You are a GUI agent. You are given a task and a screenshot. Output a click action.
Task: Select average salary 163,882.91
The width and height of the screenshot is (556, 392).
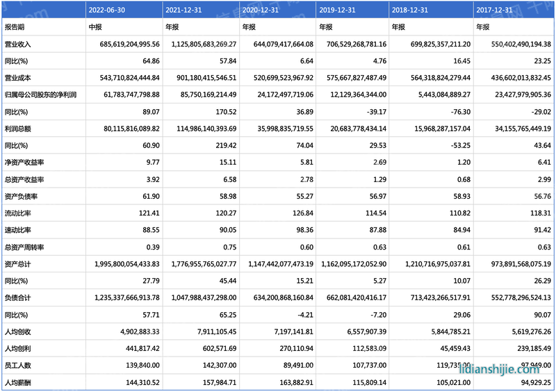[297, 383]
